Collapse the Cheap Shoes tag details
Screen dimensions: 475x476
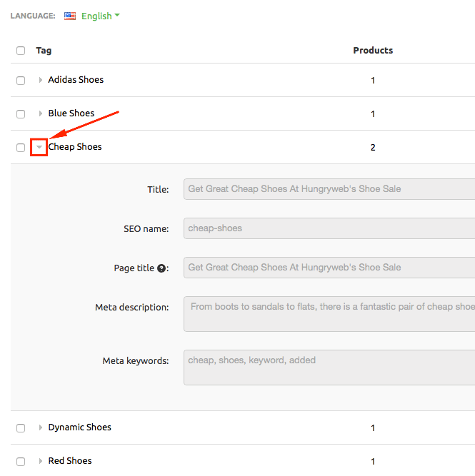point(39,148)
